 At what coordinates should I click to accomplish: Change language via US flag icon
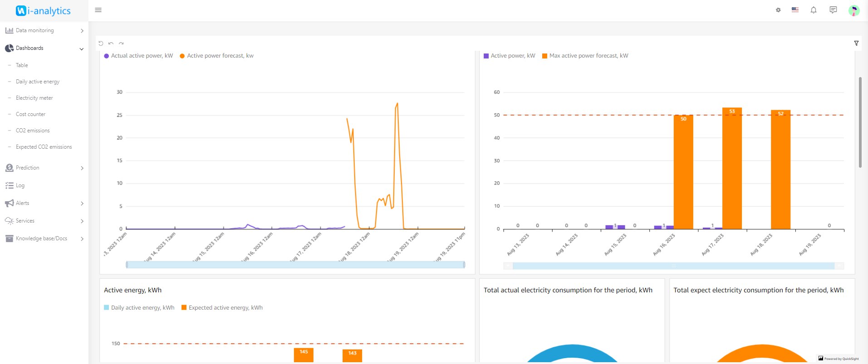(x=795, y=10)
